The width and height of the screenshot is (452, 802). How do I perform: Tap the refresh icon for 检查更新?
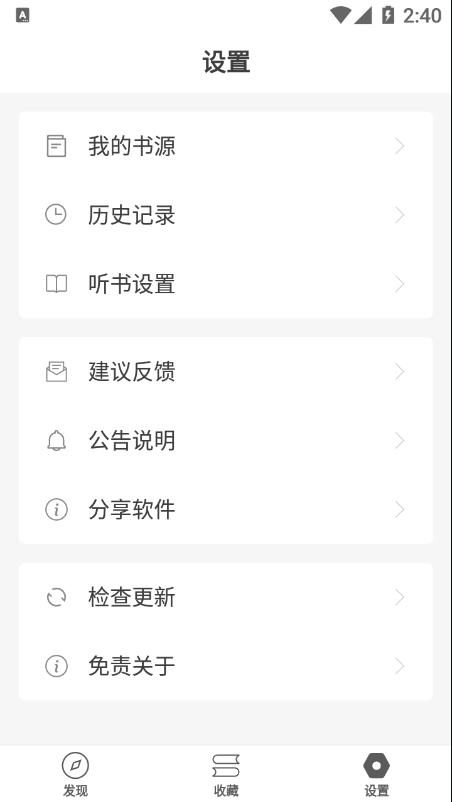[56, 597]
